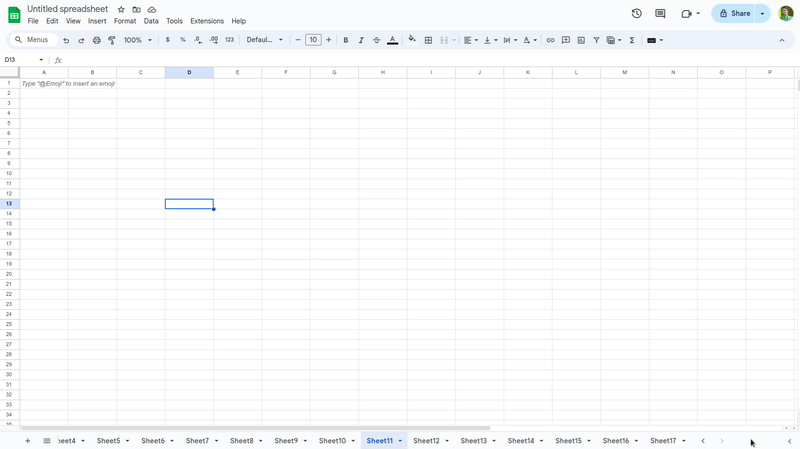Click the Undo icon
Screen dimensions: 800x449
[66, 40]
